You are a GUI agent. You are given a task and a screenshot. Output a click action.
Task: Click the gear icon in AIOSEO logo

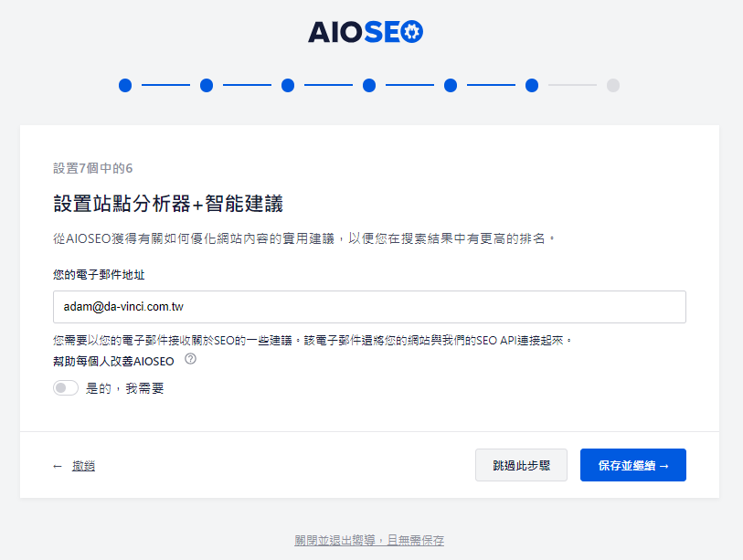[412, 32]
